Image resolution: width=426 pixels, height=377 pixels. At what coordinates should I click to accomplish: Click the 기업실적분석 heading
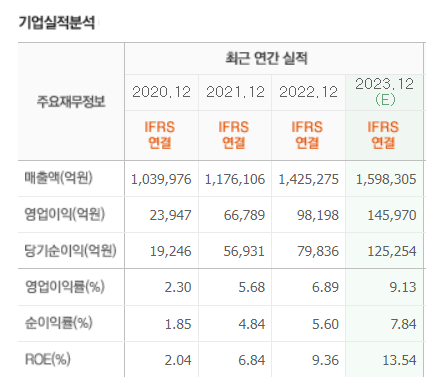pyautogui.click(x=57, y=23)
